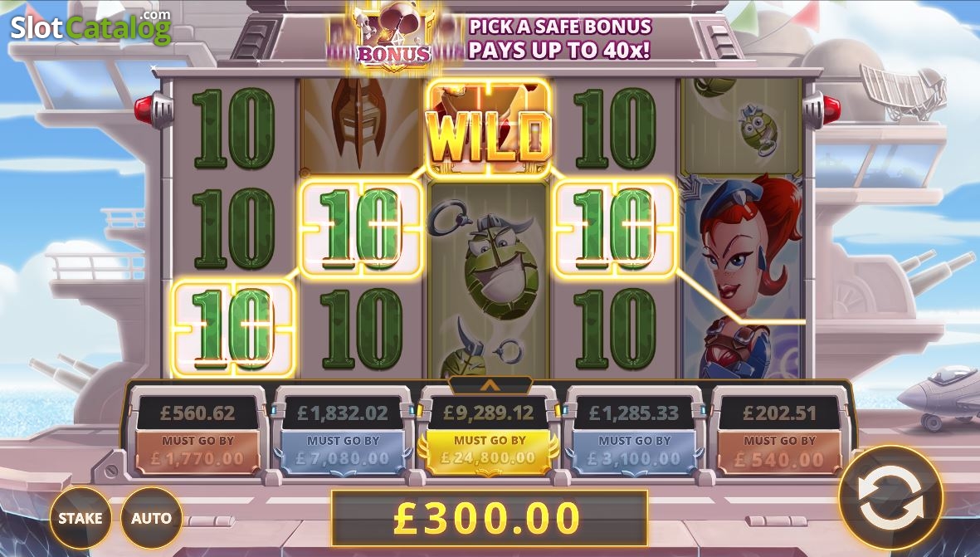
Task: Open the STAKE settings button
Action: pos(80,518)
